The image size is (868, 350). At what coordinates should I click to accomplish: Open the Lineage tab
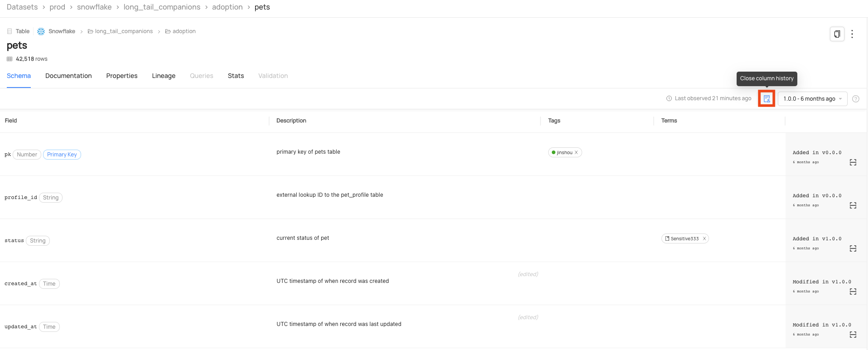(x=164, y=76)
